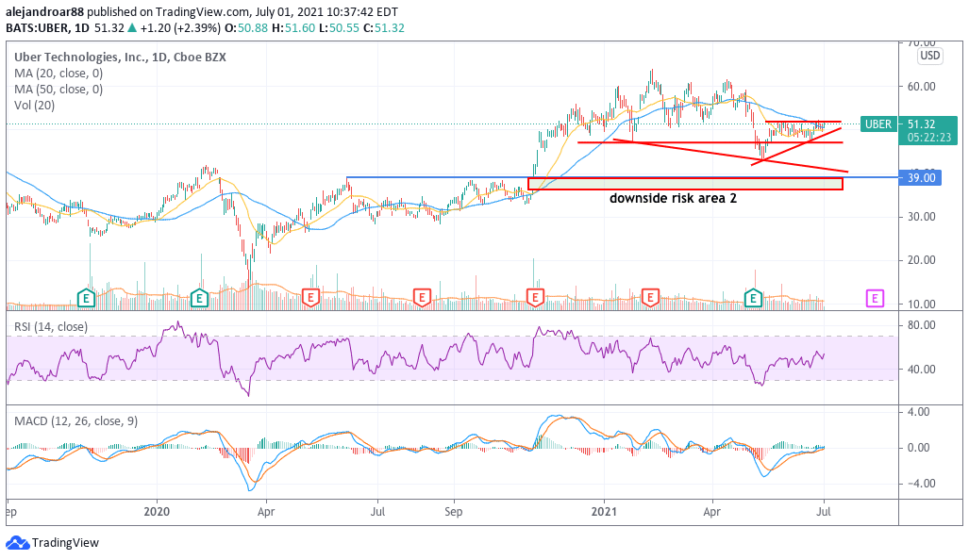Click the red earnings marker after the 2021 label
Viewport: 969px width, 560px height.
click(x=649, y=299)
